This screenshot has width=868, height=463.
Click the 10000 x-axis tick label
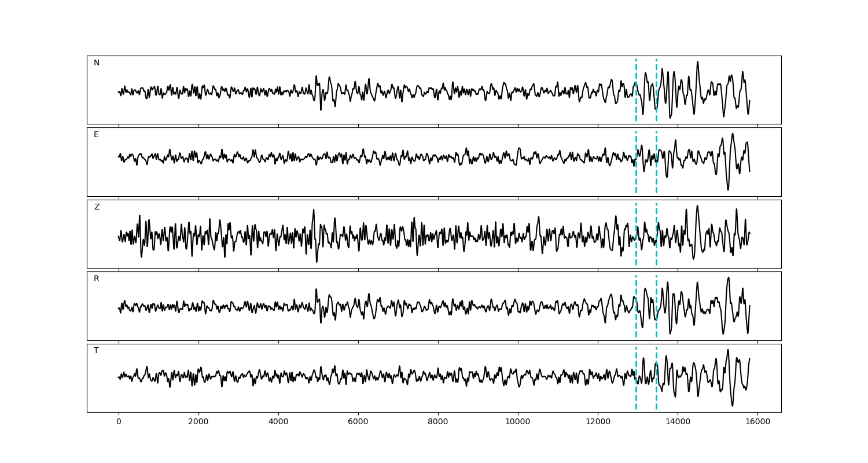tap(518, 422)
